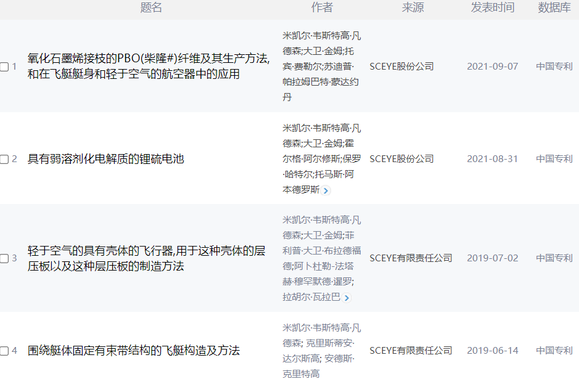Toggle the checkbox for result 4
579x392 pixels.
tap(4, 351)
